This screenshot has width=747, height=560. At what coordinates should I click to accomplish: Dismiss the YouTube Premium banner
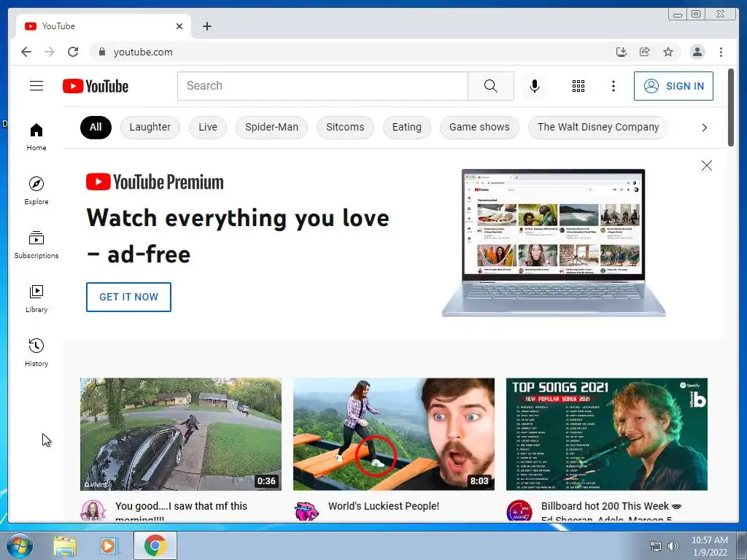point(706,166)
